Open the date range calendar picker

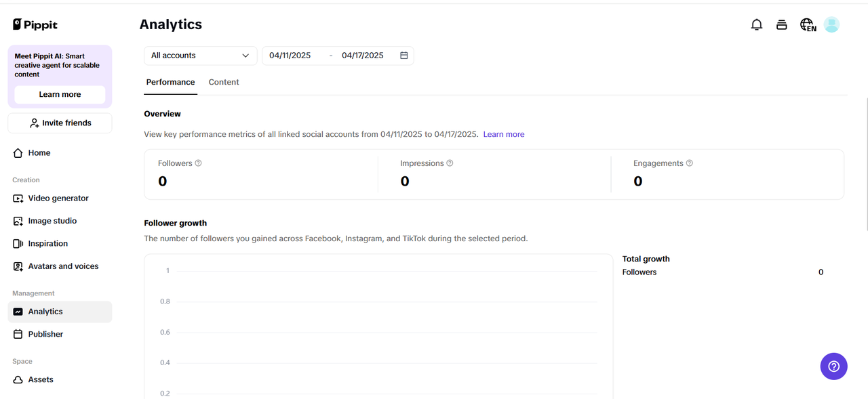pyautogui.click(x=403, y=55)
